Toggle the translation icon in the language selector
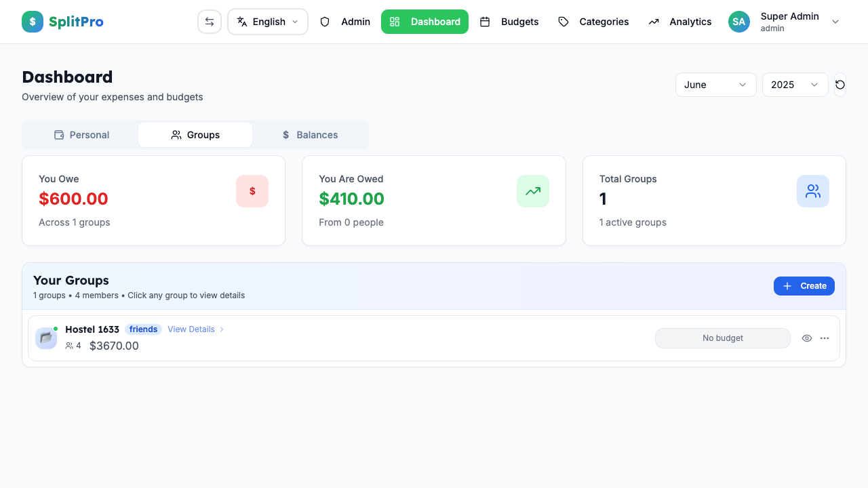 (x=241, y=22)
